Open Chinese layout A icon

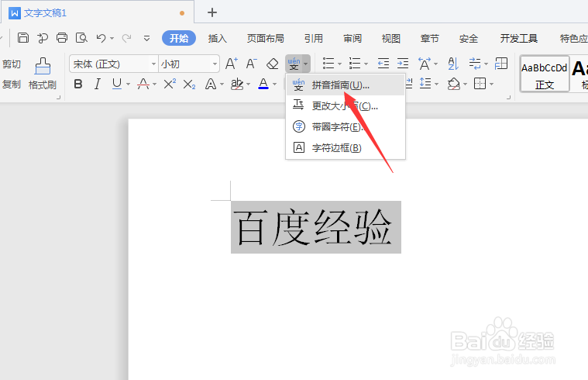[x=425, y=64]
